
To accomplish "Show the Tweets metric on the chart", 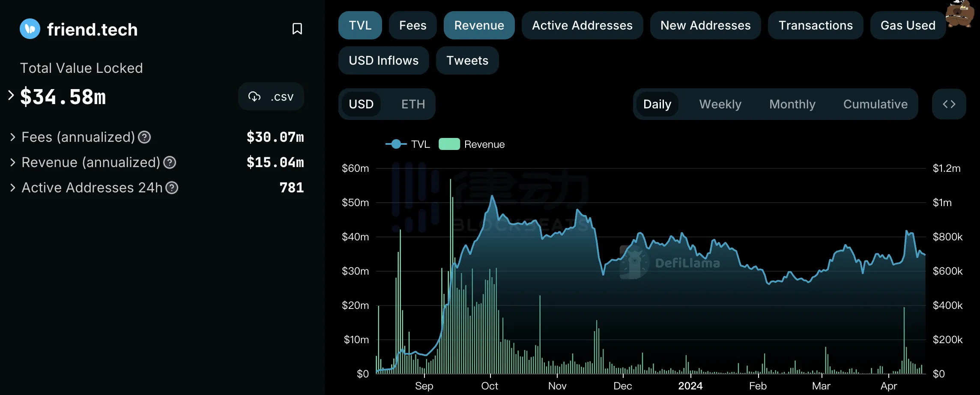I will point(467,60).
